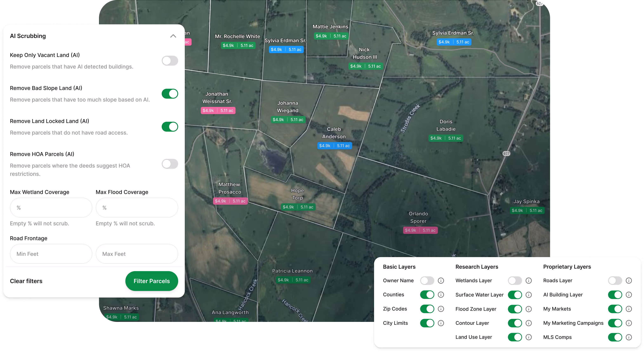Click info icon next to Flood Zone Layer

tap(529, 309)
